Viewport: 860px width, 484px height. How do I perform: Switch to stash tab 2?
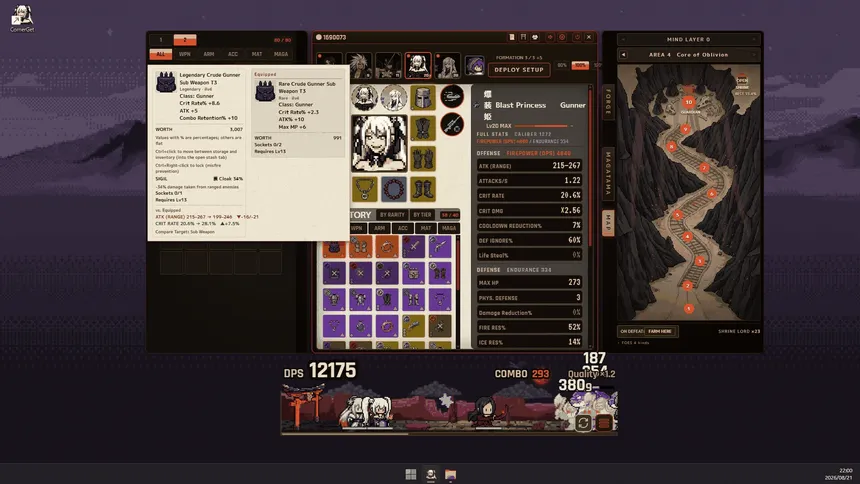tap(185, 40)
